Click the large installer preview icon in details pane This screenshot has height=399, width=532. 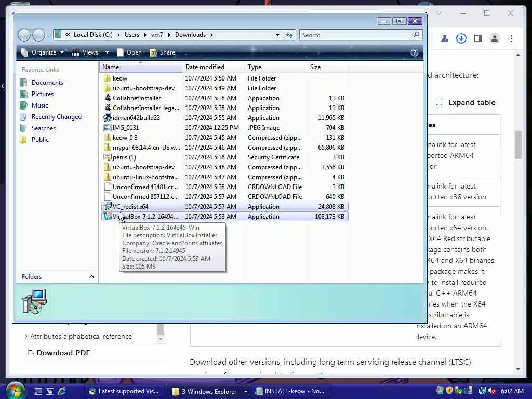point(35,301)
